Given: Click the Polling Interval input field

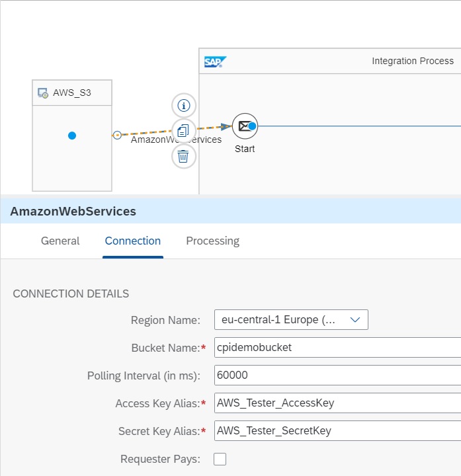Looking at the screenshot, I should point(338,376).
